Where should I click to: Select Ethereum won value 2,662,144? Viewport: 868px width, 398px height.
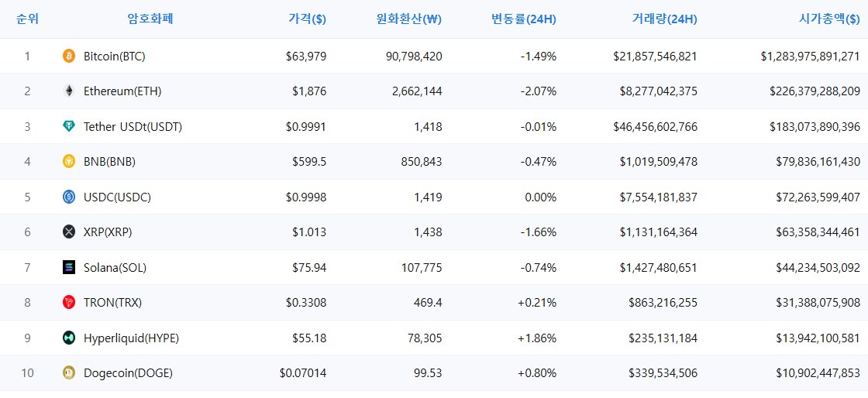[417, 91]
